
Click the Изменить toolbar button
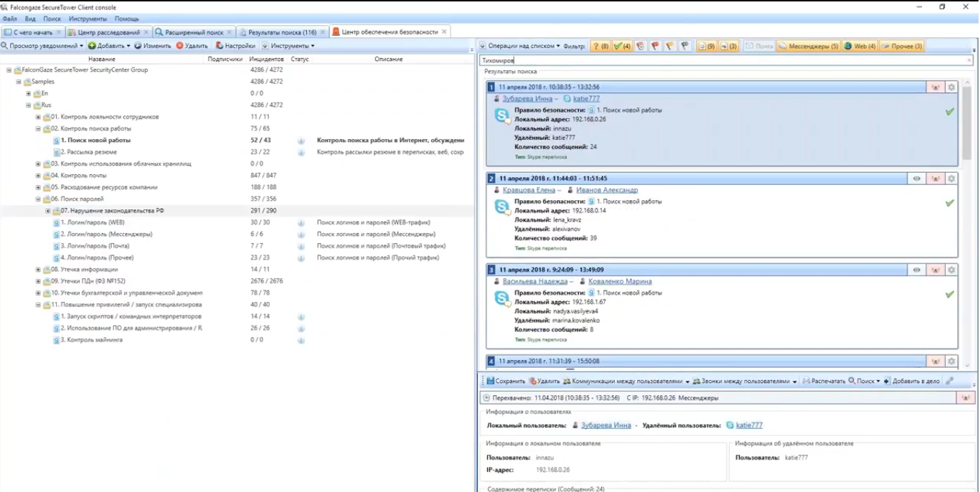pos(152,46)
